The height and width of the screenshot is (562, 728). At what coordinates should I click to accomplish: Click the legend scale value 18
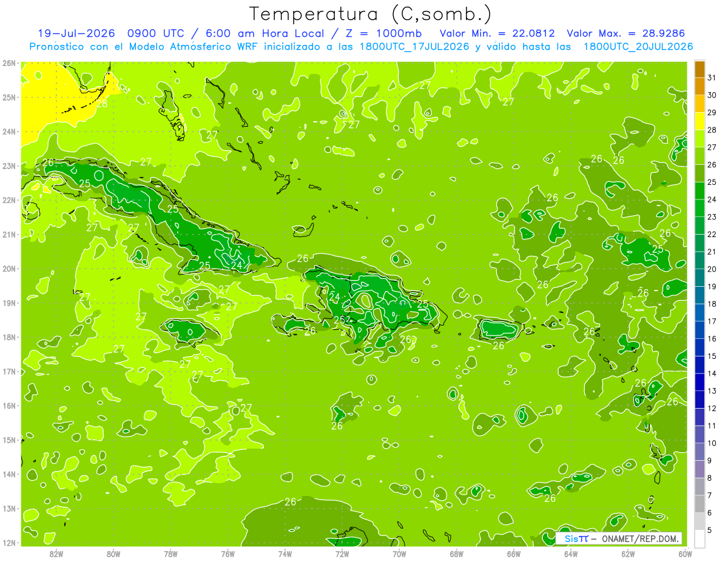712,304
